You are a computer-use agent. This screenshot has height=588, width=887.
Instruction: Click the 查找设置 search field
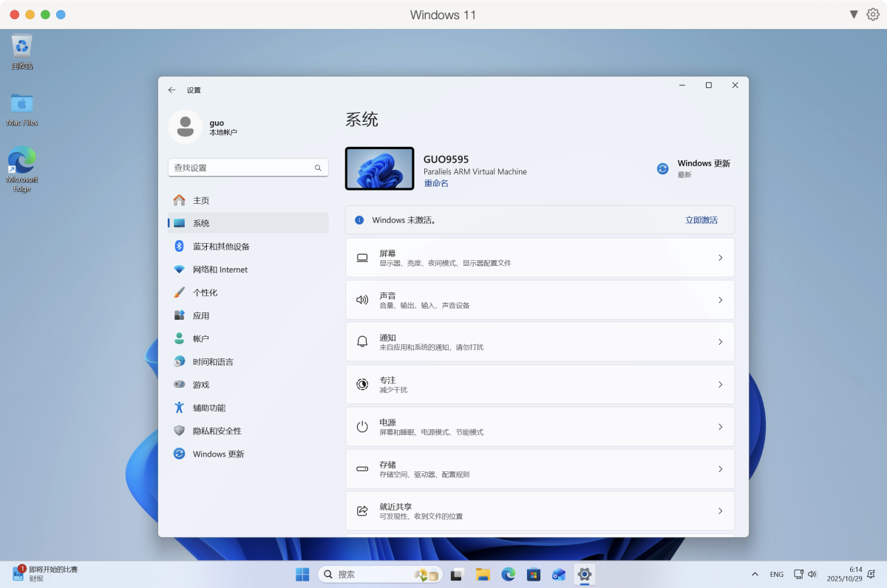coord(241,168)
